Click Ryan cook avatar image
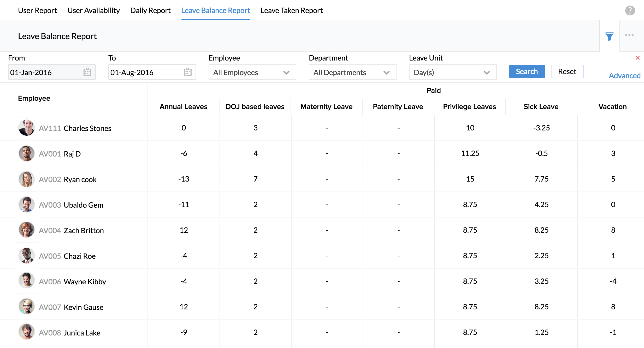644x348 pixels. pyautogui.click(x=27, y=179)
